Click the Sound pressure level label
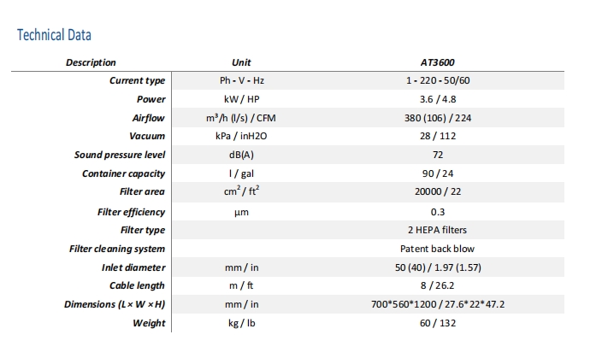Viewport: 608px width, 364px height. (120, 155)
